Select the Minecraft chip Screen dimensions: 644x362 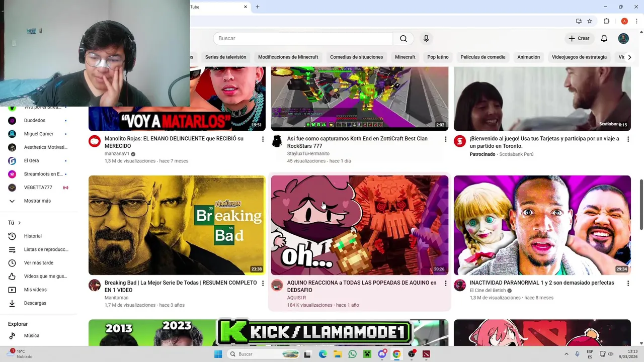(405, 57)
